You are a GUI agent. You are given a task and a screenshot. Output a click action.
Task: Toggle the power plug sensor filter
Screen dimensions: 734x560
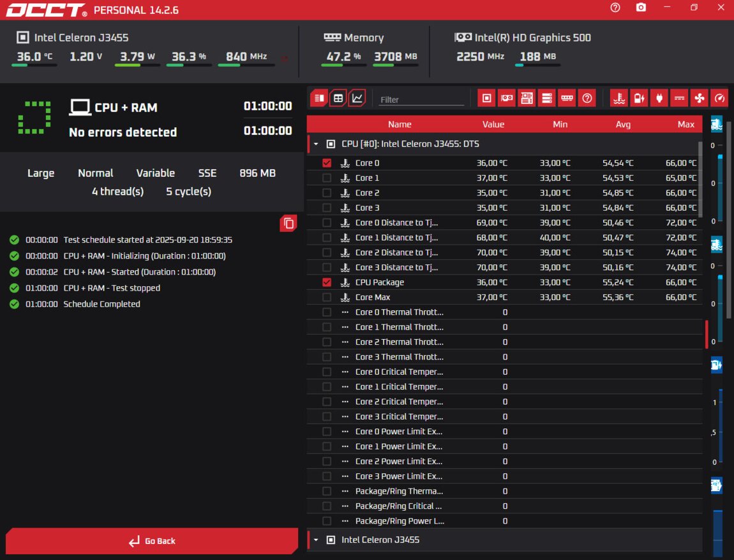(659, 98)
